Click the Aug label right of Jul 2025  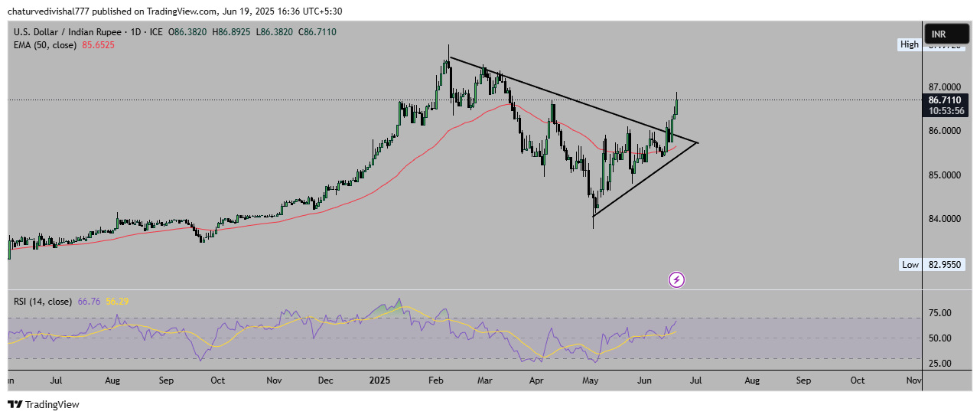[751, 380]
